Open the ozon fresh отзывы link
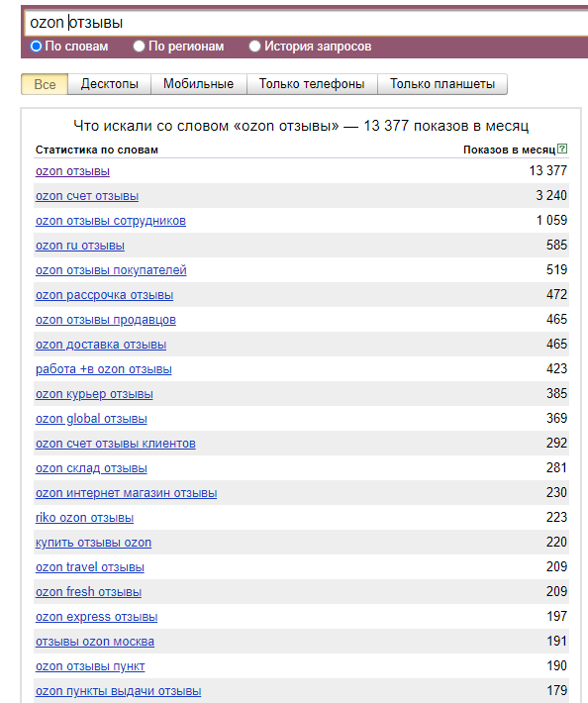The height and width of the screenshot is (703, 588). 89,592
